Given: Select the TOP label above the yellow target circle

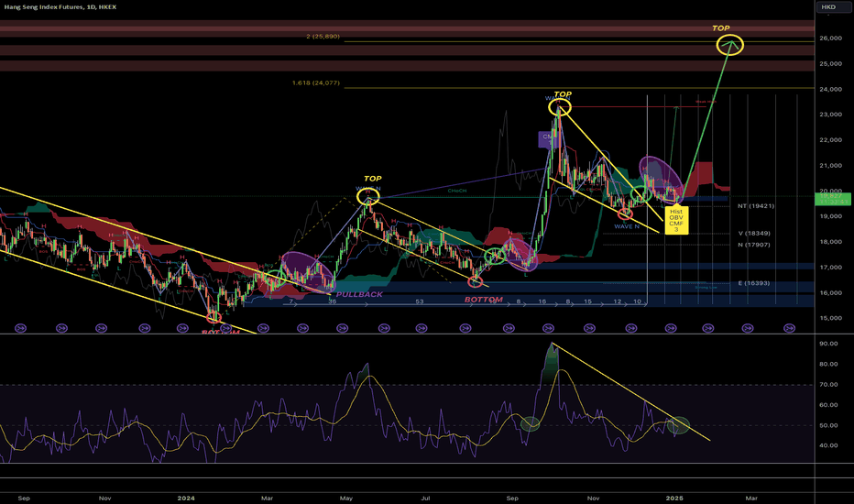Looking at the screenshot, I should click(x=720, y=28).
